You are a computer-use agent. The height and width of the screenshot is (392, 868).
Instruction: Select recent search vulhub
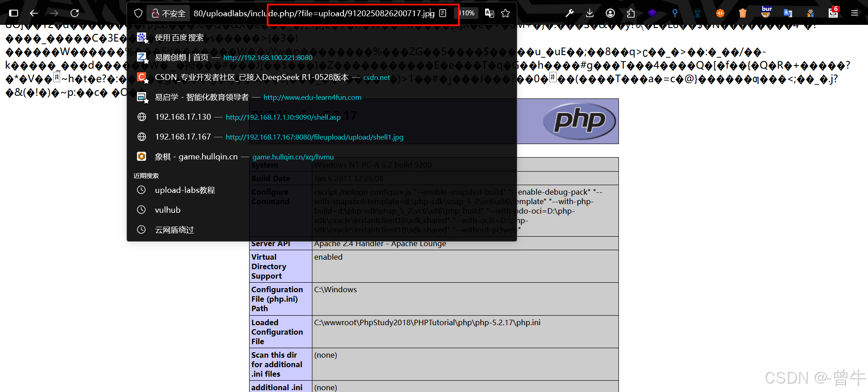[322, 210]
